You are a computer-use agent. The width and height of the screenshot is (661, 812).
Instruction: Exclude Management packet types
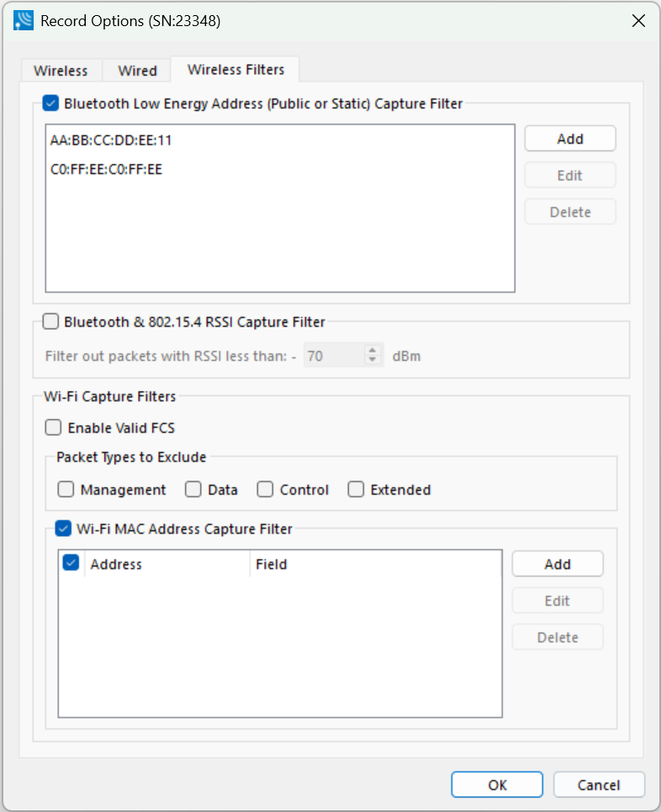66,490
